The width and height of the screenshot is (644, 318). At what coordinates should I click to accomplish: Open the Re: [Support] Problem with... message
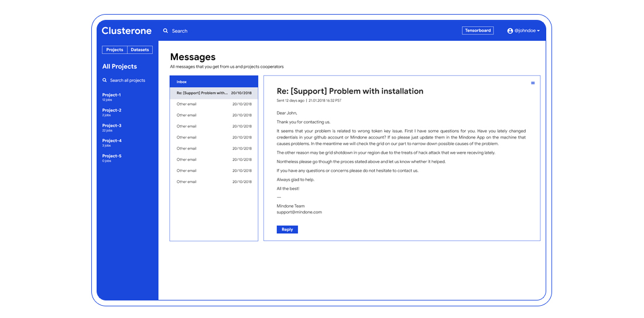(214, 93)
